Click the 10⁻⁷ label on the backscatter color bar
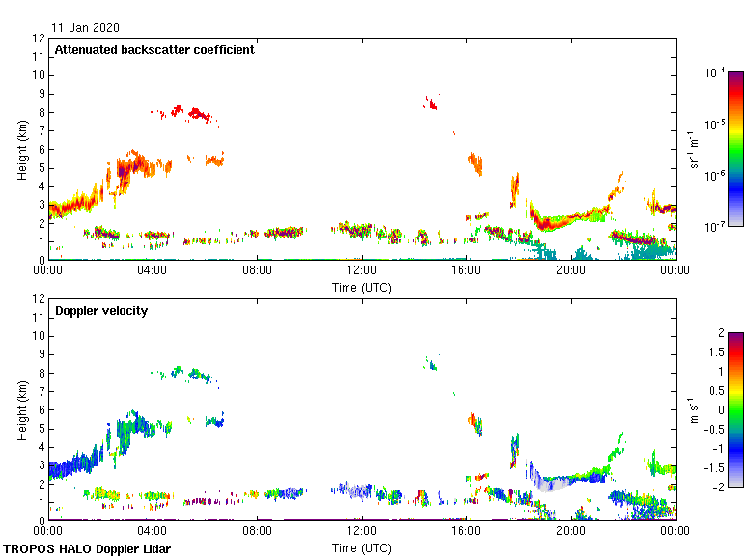The width and height of the screenshot is (753, 560). [x=715, y=227]
